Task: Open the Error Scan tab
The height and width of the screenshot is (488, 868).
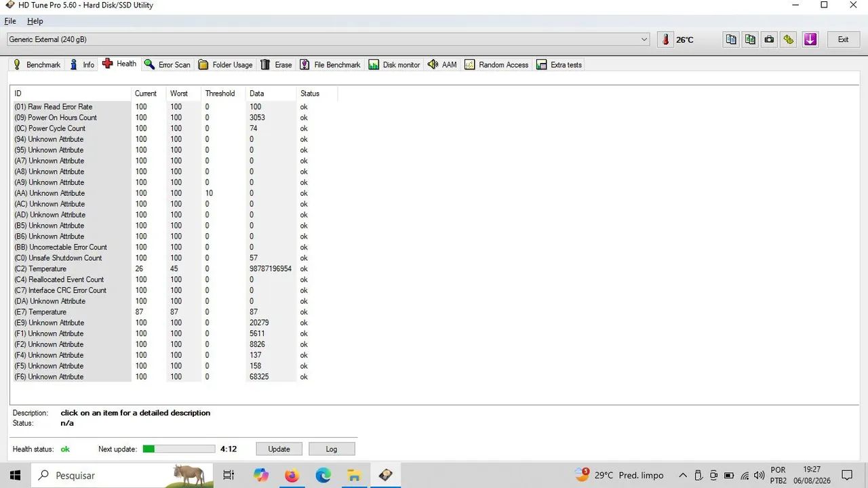Action: [167, 64]
